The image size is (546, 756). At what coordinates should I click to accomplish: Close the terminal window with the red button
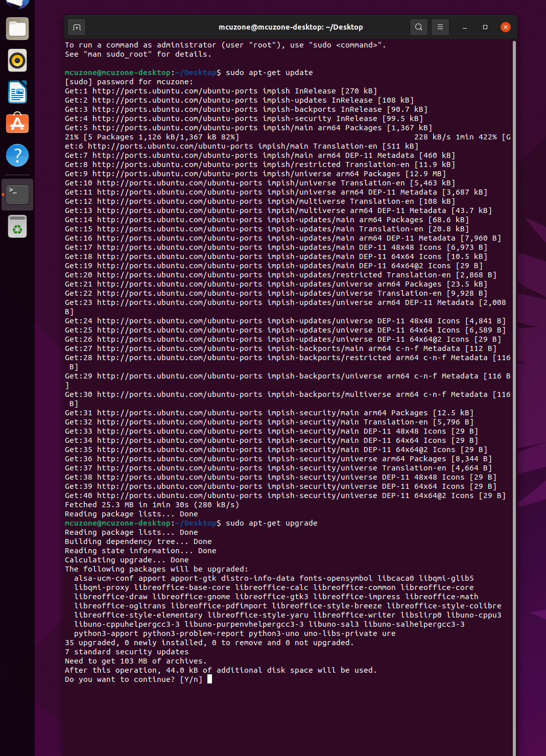click(x=506, y=27)
